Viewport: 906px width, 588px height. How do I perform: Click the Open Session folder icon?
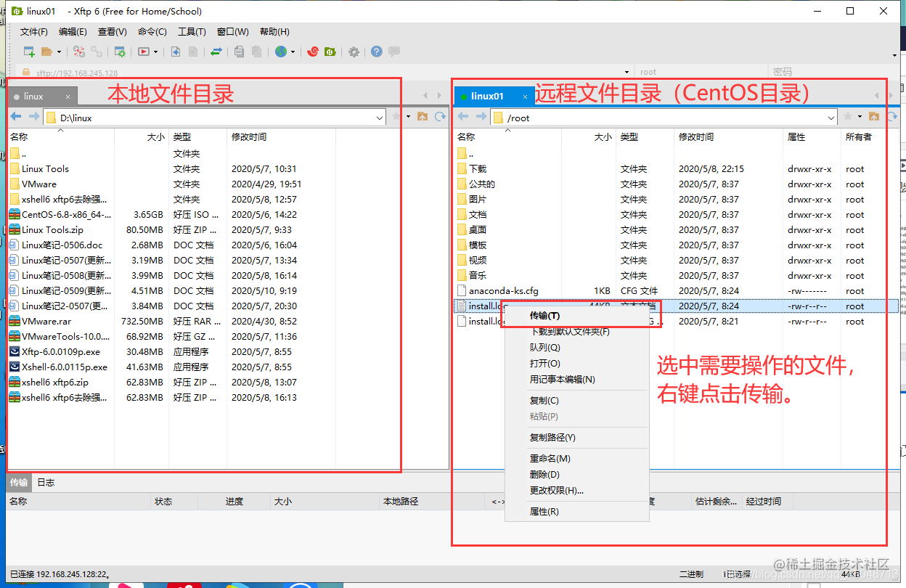(47, 52)
